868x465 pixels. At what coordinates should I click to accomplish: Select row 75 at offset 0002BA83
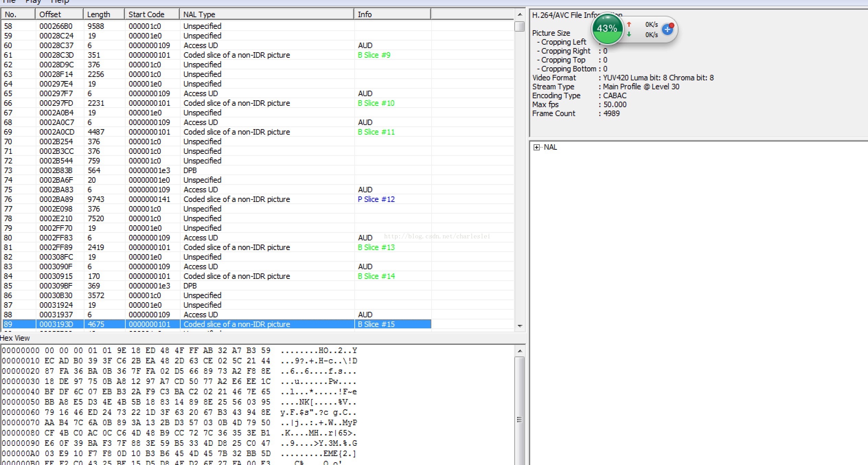(217, 190)
